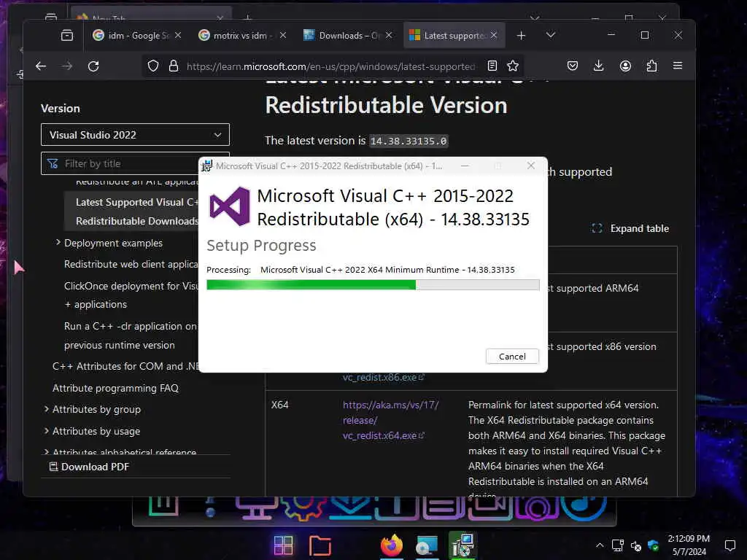Open 'Redistribute web client applications' sidebar item
The height and width of the screenshot is (560, 747).
131,264
